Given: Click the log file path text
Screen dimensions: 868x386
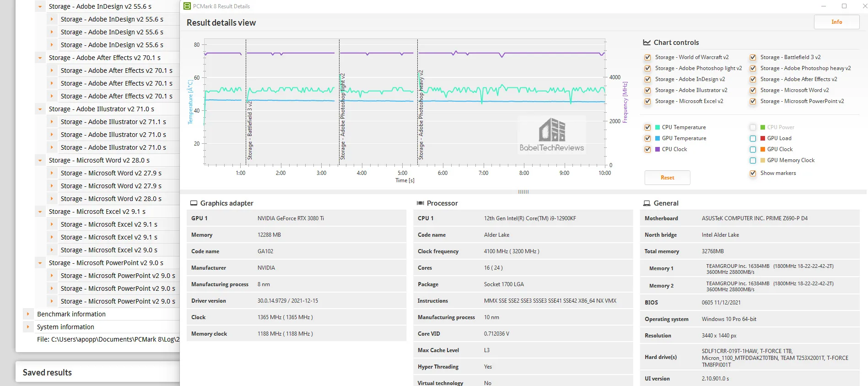Looking at the screenshot, I should 108,339.
